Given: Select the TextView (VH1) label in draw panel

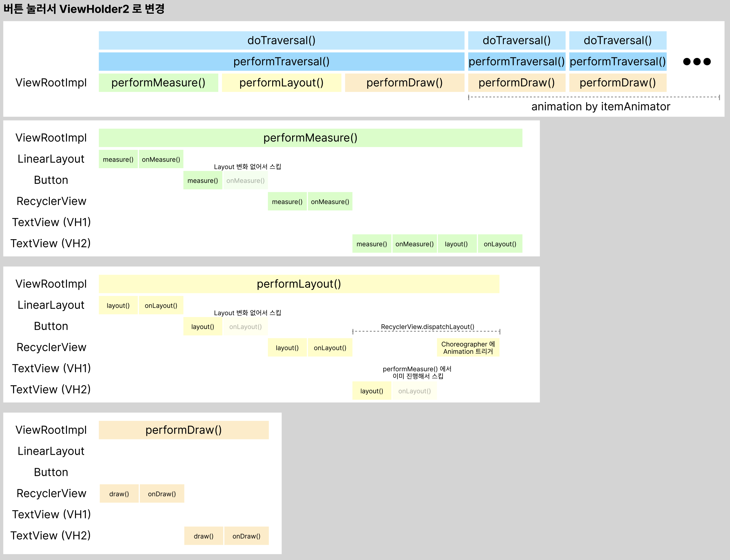Looking at the screenshot, I should click(x=51, y=514).
